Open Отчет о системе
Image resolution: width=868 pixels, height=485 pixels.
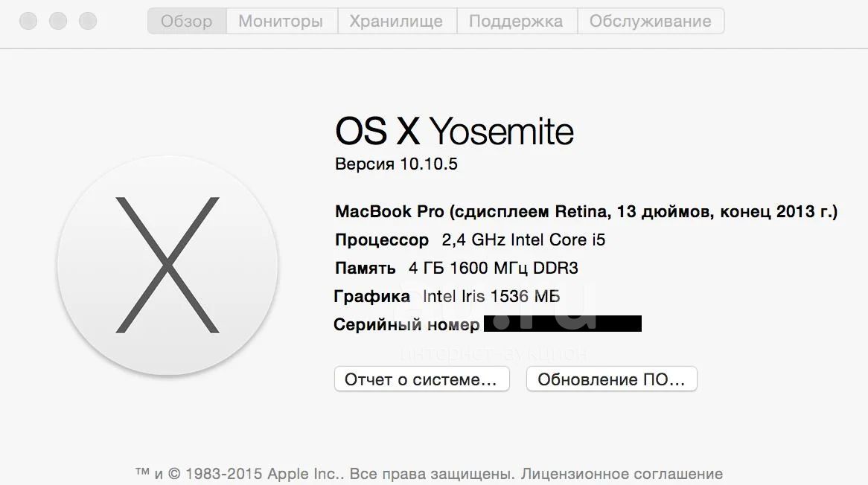pos(422,379)
